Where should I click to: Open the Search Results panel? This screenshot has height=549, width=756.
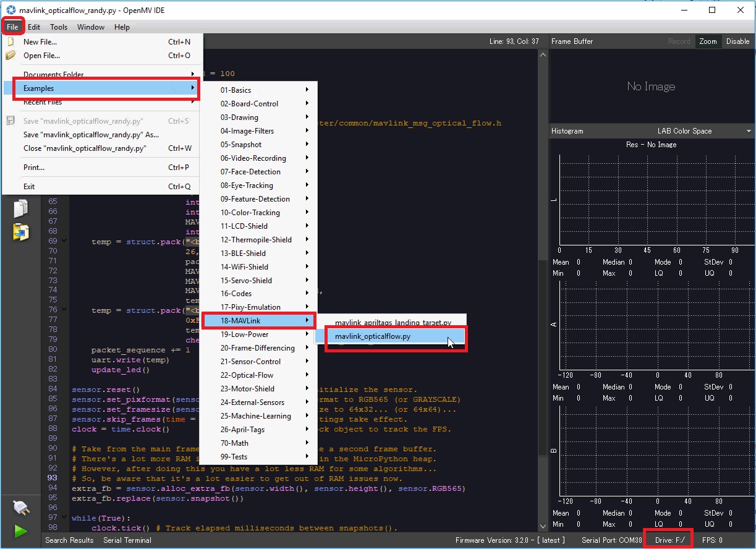[69, 540]
